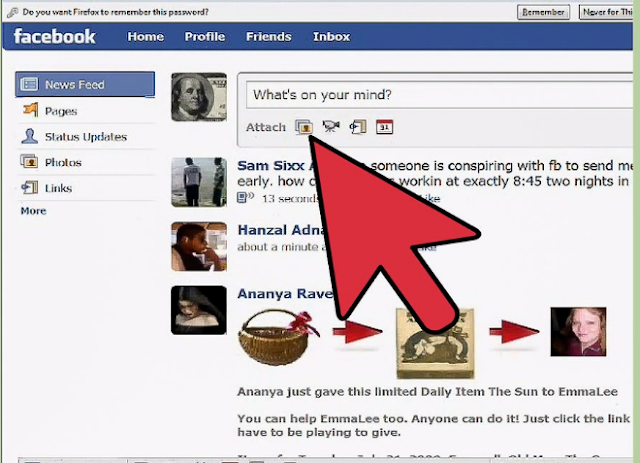Attach a photo using photo icon

tap(304, 127)
